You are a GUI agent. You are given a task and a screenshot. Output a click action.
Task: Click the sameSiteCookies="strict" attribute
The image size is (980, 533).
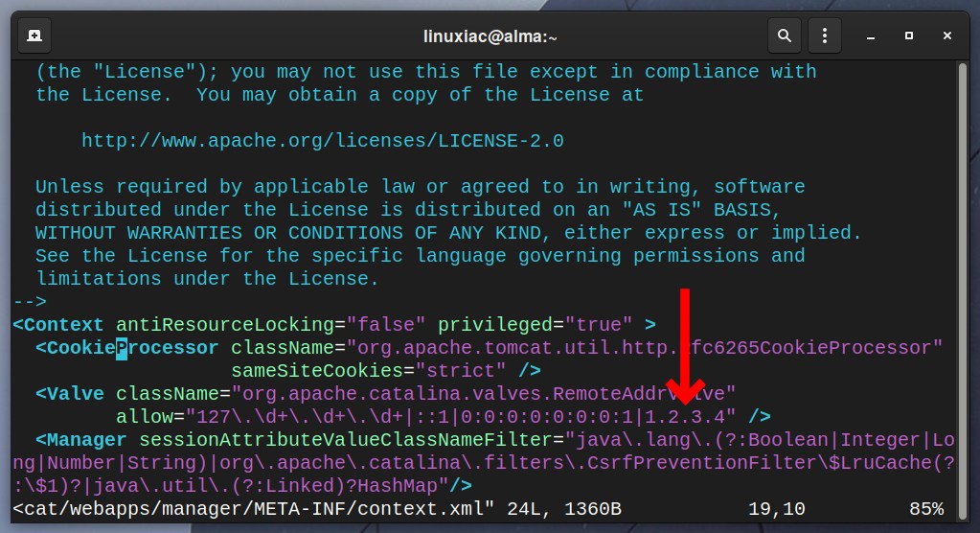(x=368, y=370)
